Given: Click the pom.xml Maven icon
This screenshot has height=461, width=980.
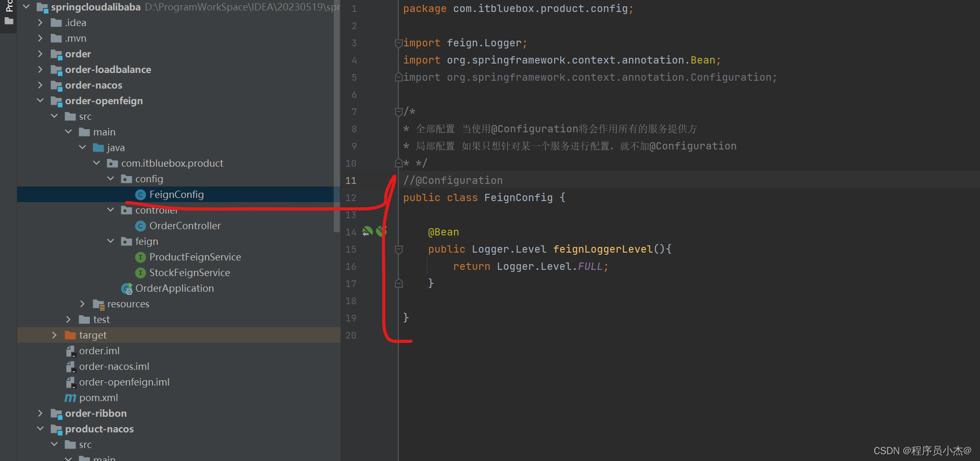Looking at the screenshot, I should coord(70,398).
